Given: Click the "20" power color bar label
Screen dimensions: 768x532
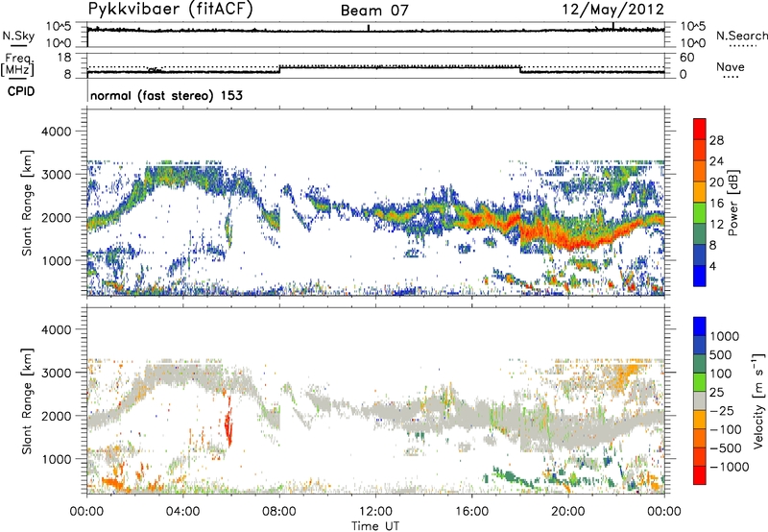Looking at the screenshot, I should (716, 182).
